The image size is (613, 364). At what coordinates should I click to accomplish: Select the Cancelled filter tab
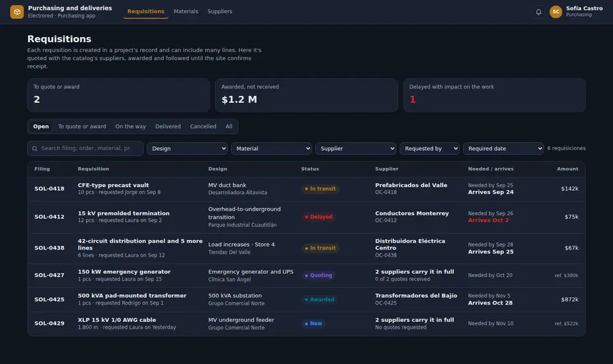tap(203, 126)
